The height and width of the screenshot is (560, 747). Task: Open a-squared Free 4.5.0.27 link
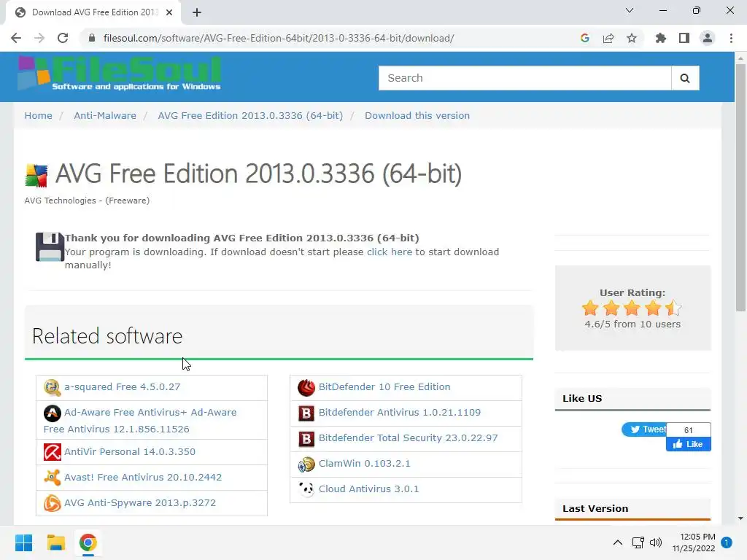123,387
